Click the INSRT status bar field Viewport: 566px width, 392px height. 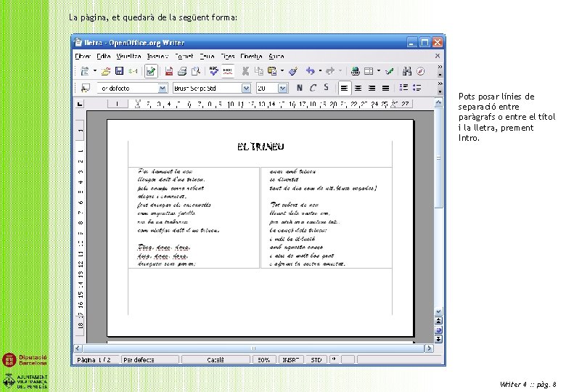coord(291,360)
